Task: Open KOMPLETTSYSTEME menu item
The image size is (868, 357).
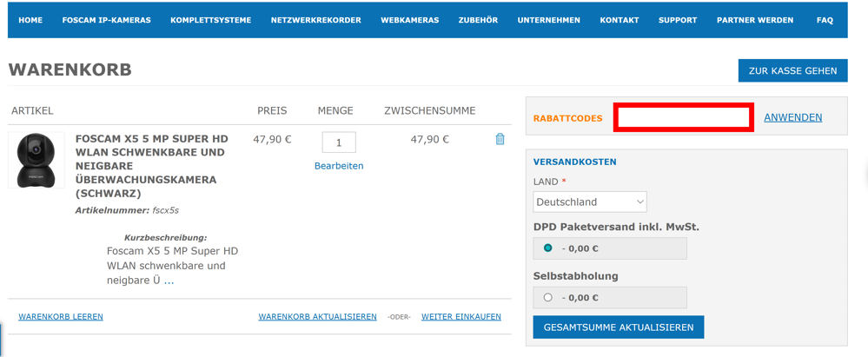Action: (x=211, y=20)
